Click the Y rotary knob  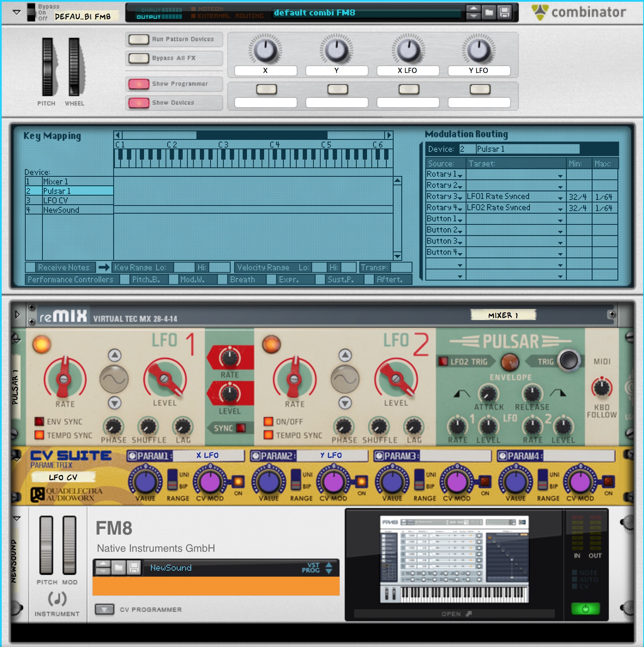point(337,50)
